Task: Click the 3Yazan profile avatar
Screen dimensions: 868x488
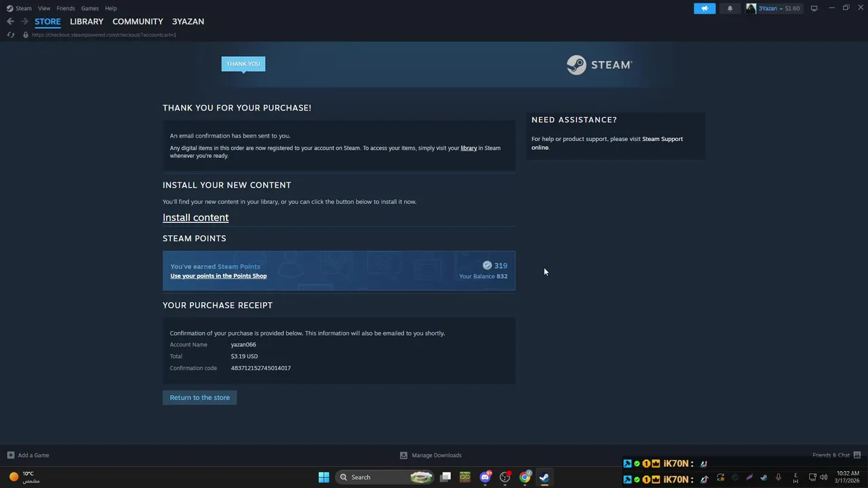Action: pos(751,8)
